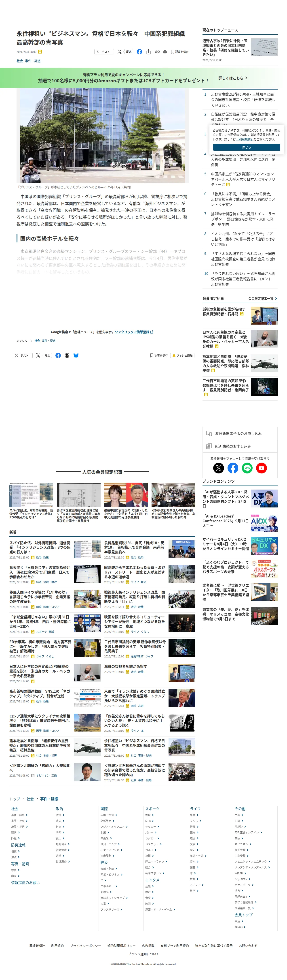Screen dimensions: 287x980
Task: Print the article using the printer icon
Action: pyautogui.click(x=165, y=52)
